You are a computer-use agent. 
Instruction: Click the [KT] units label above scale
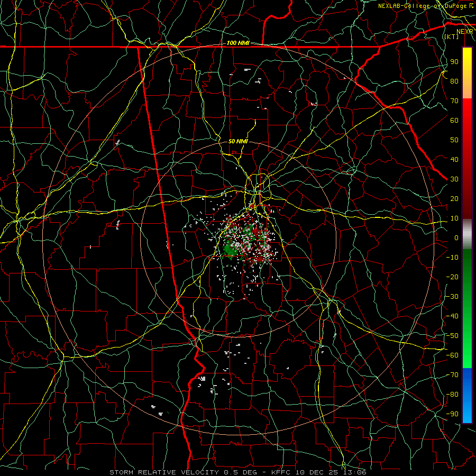click(x=451, y=36)
